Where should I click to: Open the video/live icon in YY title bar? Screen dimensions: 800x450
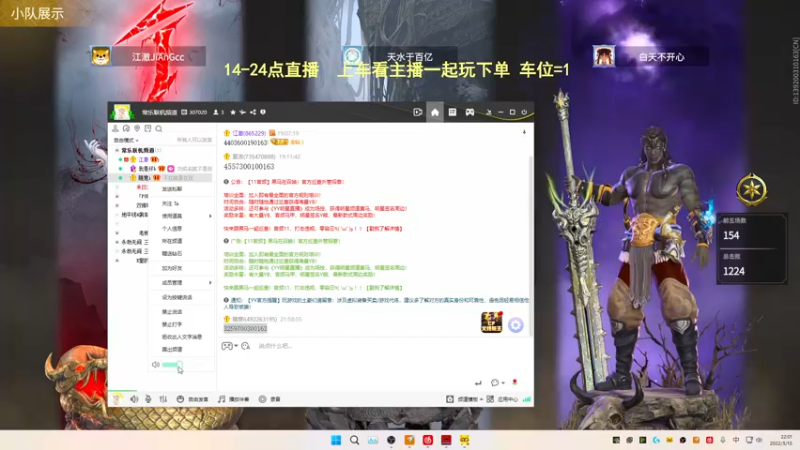point(417,112)
